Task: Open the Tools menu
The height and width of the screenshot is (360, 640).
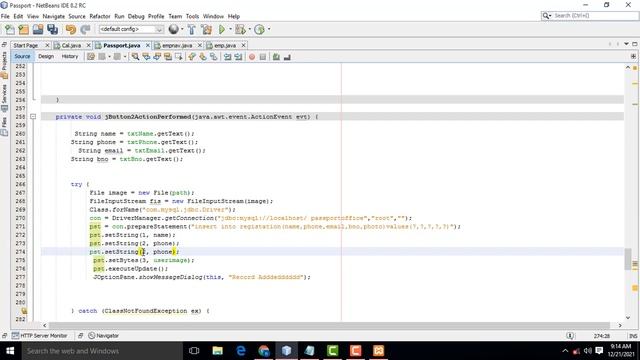Action: [x=192, y=16]
